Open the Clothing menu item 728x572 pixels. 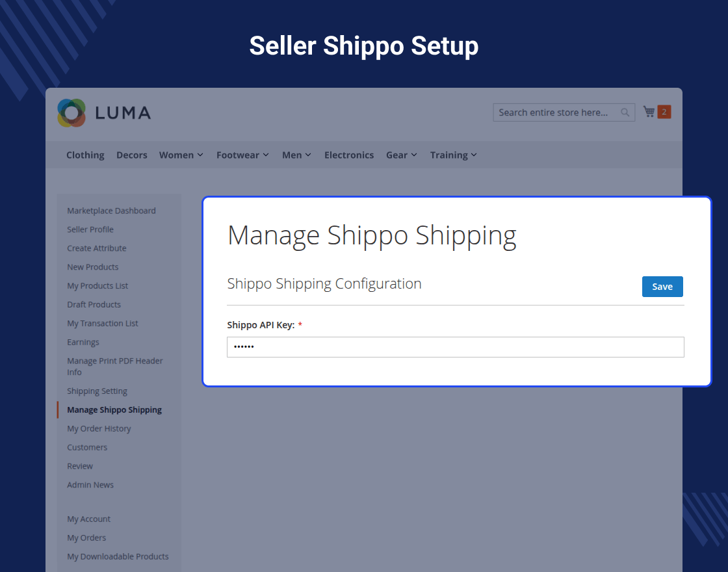(x=85, y=155)
